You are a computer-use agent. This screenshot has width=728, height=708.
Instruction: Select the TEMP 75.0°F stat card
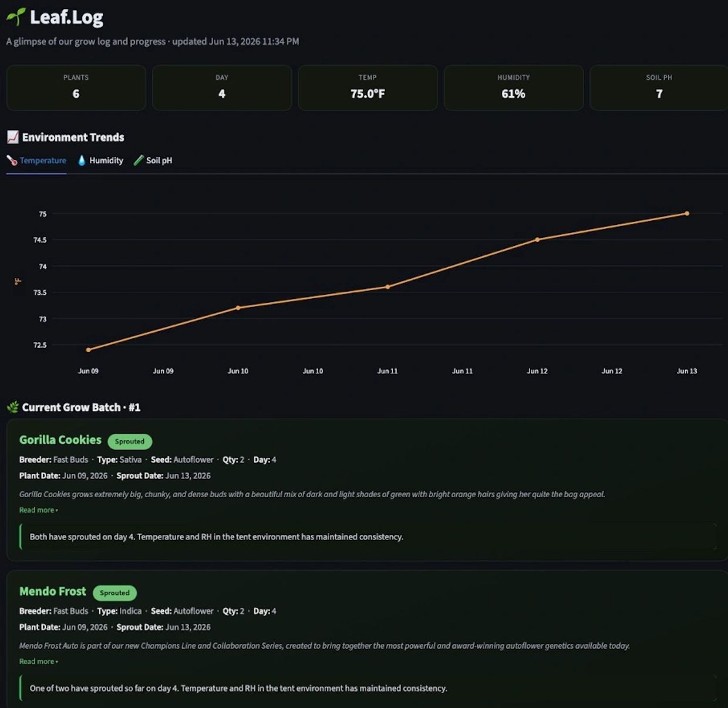pos(368,88)
